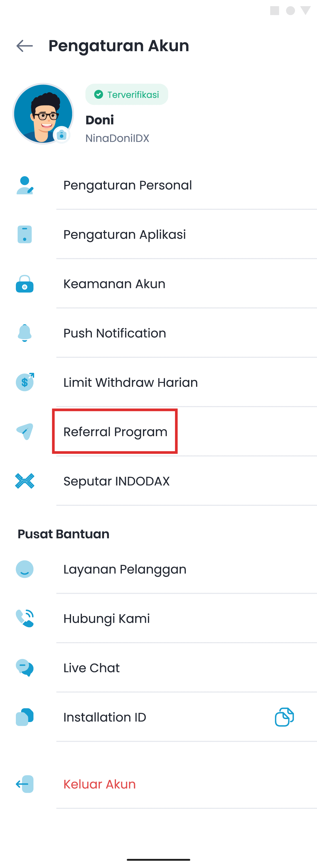Tap the padlock icon for Keamanan Akun
This screenshot has width=317, height=868.
(25, 284)
